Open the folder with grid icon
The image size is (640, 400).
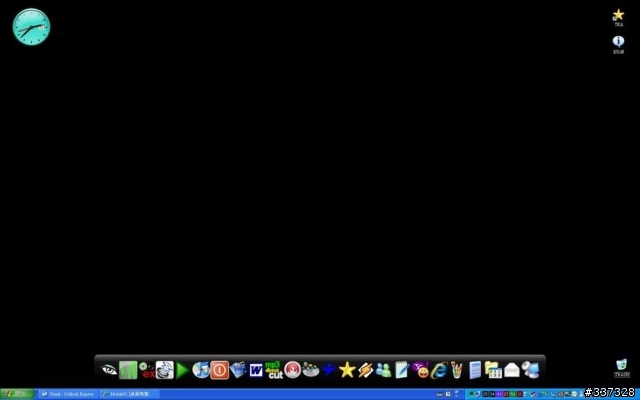click(493, 370)
